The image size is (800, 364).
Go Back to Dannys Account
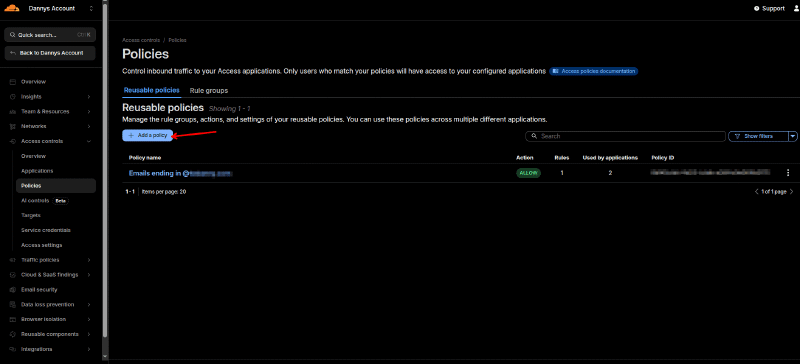point(50,53)
